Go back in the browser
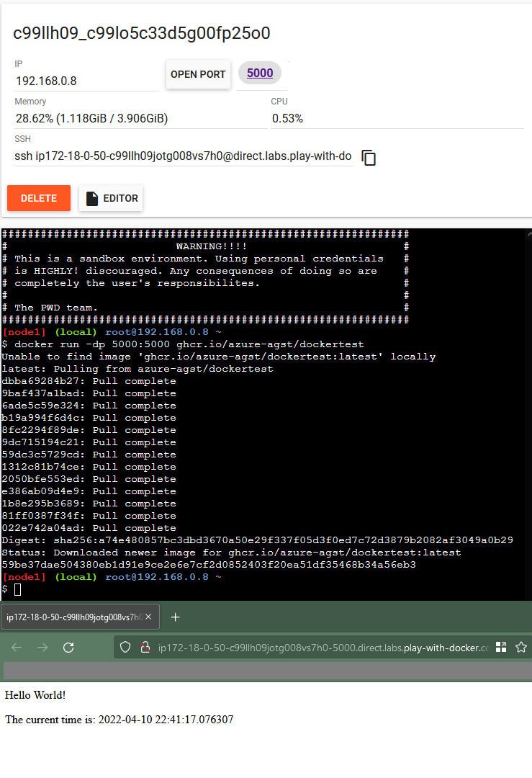Screen dimensions: 532x778 coord(17,648)
